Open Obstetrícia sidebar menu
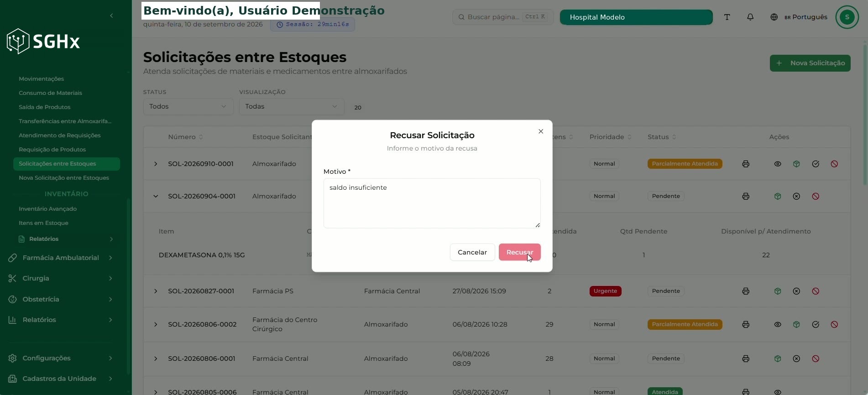868x395 pixels. pyautogui.click(x=61, y=299)
